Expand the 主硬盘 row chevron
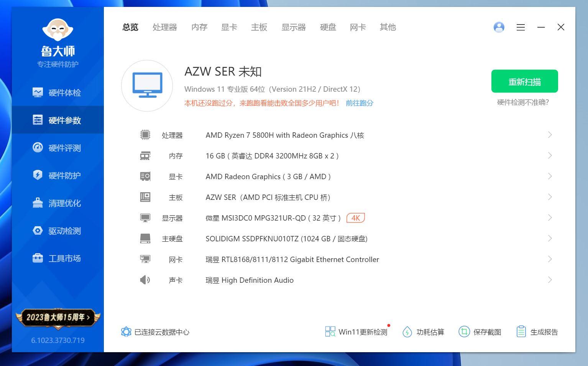This screenshot has height=366, width=588. [550, 238]
